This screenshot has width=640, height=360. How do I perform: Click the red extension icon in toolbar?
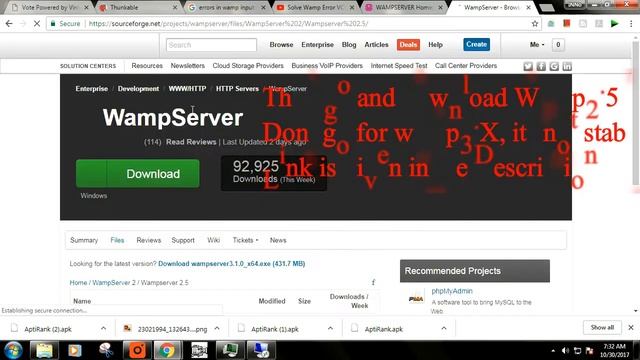(x=567, y=24)
